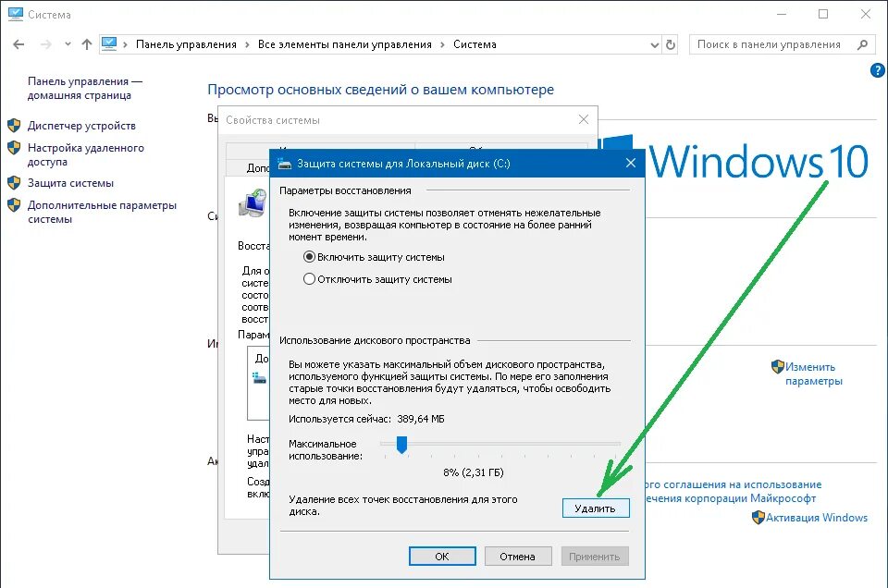Viewport: 888px width, 588px height.
Task: Click the search magnifier icon
Action: tap(862, 44)
